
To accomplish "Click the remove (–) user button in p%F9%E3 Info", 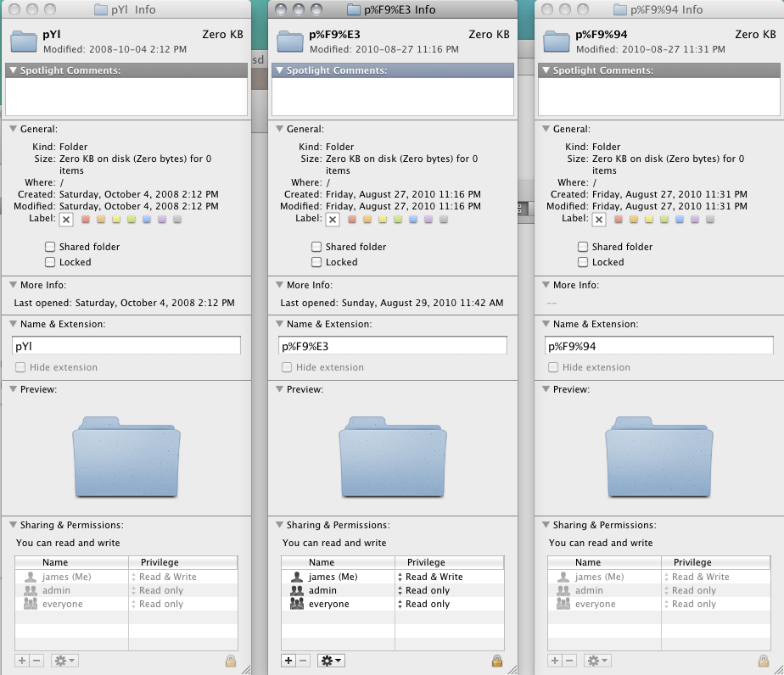I will (303, 661).
